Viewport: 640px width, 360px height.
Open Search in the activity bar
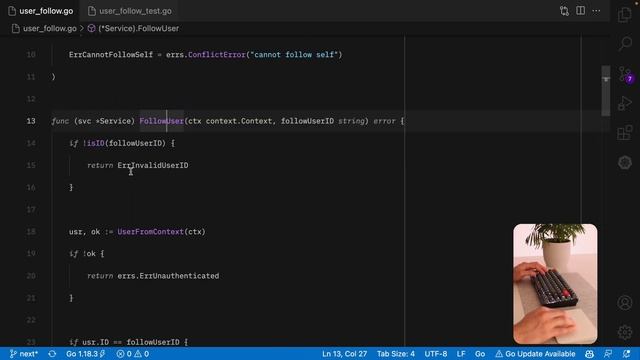click(x=624, y=44)
